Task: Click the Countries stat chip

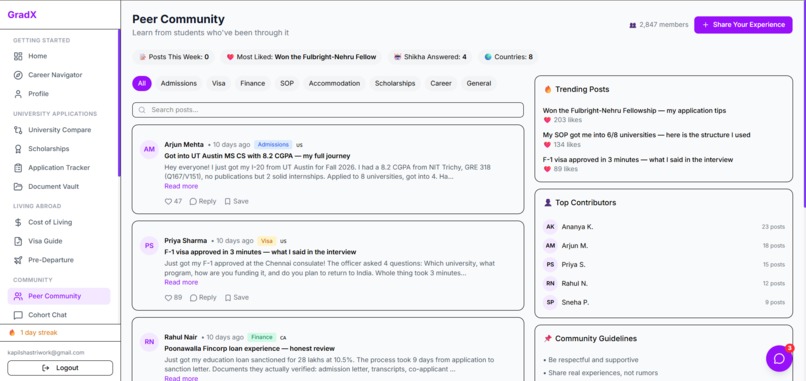Action: (508, 57)
